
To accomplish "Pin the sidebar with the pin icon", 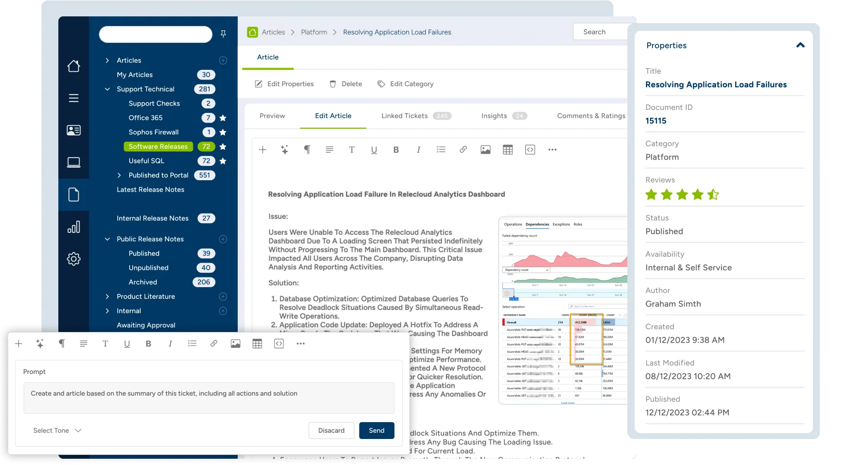I will point(223,34).
